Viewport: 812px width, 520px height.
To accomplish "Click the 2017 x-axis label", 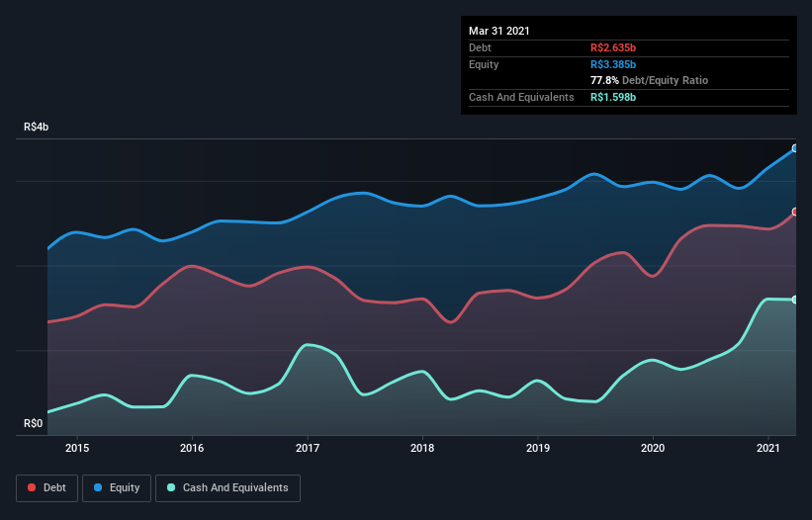I will pos(308,448).
